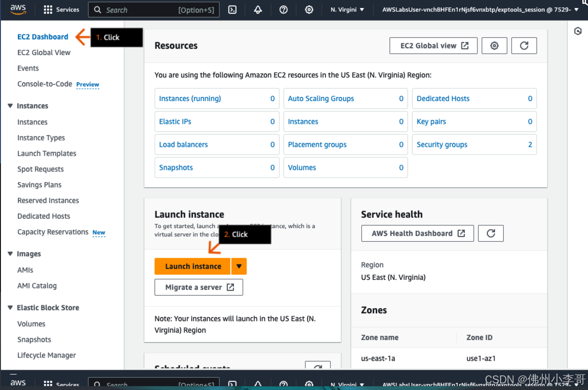The image size is (588, 390).
Task: Click the Zone ID column header
Action: [479, 337]
